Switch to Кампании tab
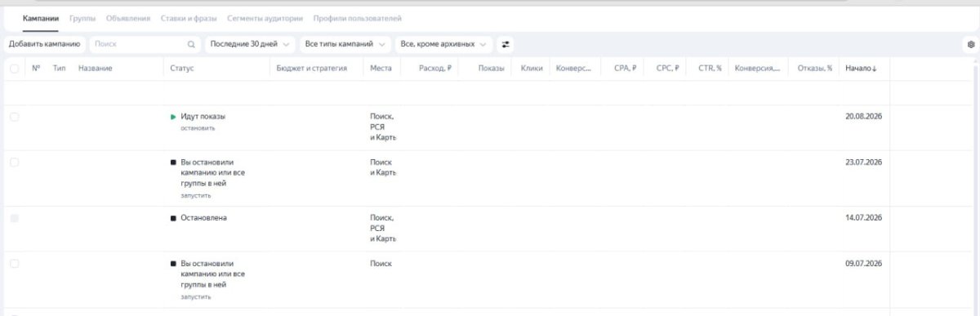 [41, 18]
